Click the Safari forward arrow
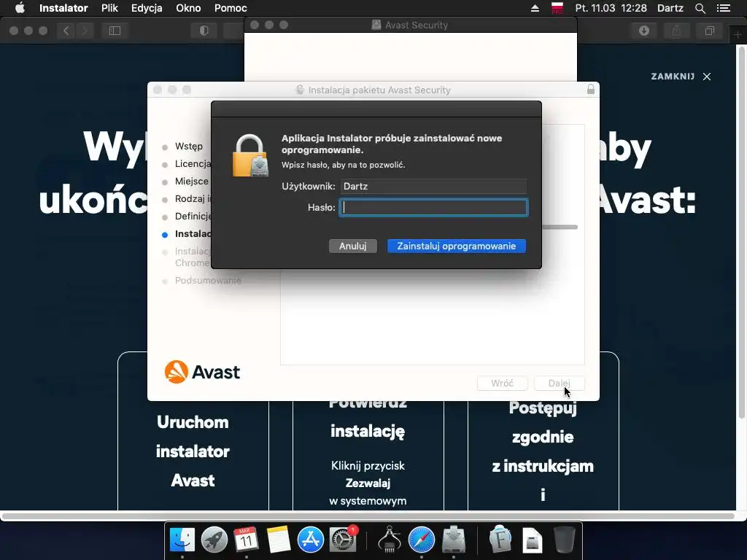This screenshot has height=560, width=747. point(85,31)
